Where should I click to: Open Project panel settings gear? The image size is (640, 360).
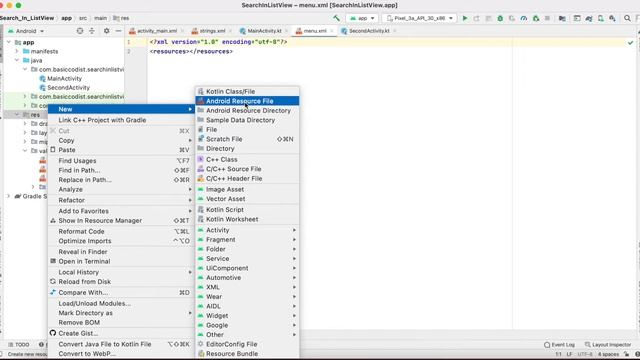tap(107, 31)
